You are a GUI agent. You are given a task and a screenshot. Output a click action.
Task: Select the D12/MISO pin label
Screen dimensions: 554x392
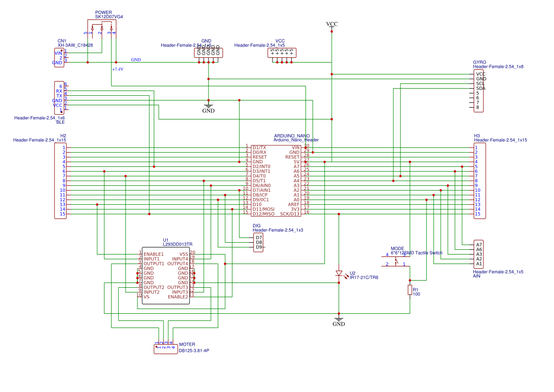263,214
